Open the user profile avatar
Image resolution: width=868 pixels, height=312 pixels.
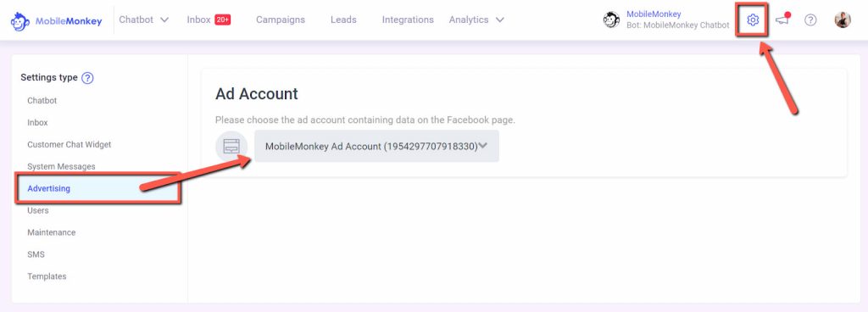point(843,19)
